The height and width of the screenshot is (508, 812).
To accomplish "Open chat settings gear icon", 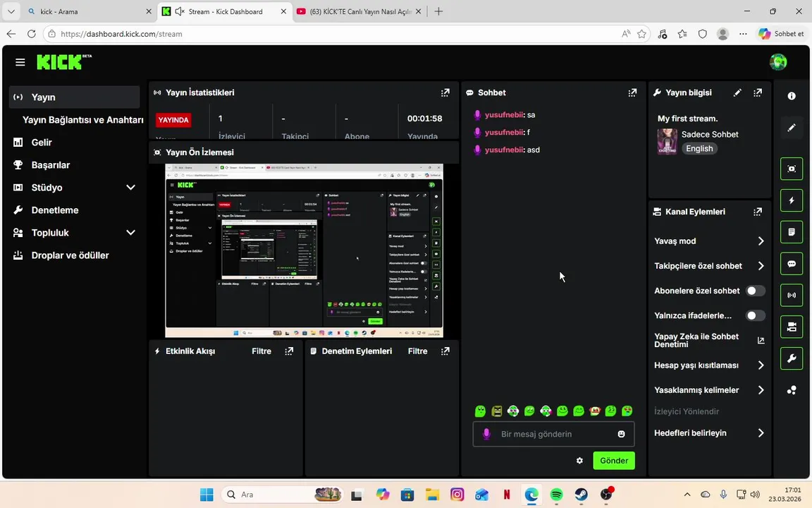I will 579,461.
